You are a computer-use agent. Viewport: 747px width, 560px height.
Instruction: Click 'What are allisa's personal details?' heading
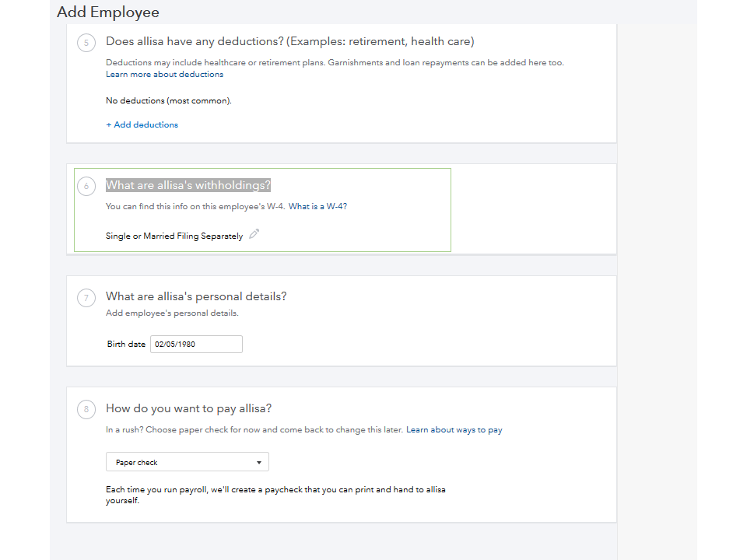[196, 296]
